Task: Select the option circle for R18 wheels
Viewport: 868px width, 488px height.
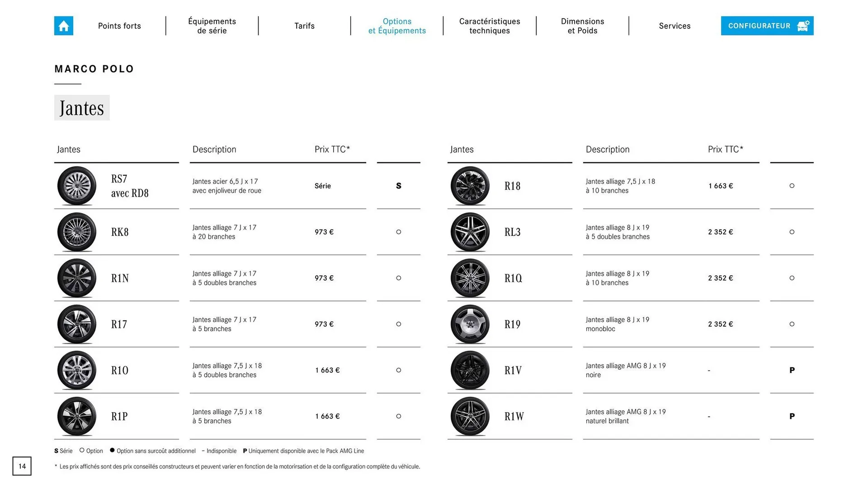Action: [792, 186]
